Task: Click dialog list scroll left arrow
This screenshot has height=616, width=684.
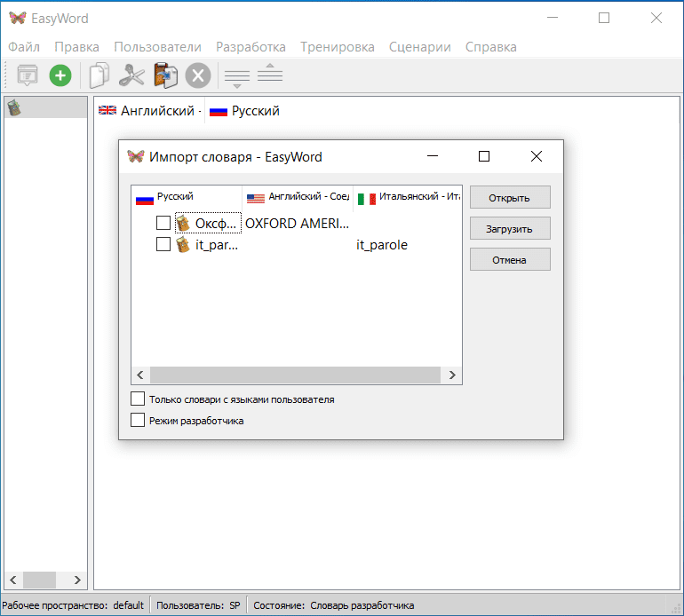Action: 140,375
